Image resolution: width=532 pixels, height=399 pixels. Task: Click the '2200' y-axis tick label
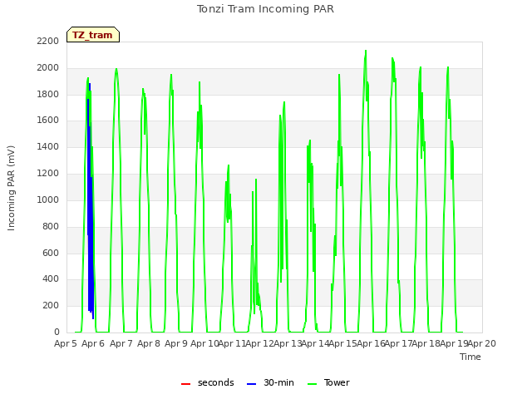coord(48,42)
